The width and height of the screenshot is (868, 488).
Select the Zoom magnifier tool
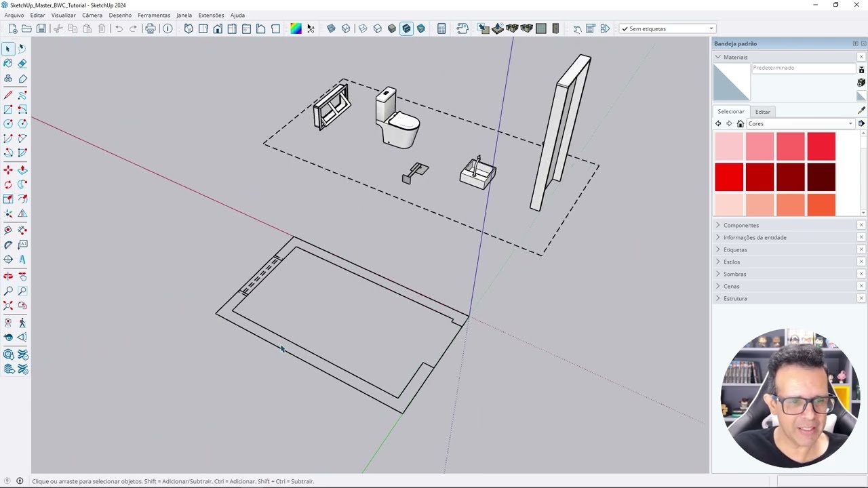[8, 291]
